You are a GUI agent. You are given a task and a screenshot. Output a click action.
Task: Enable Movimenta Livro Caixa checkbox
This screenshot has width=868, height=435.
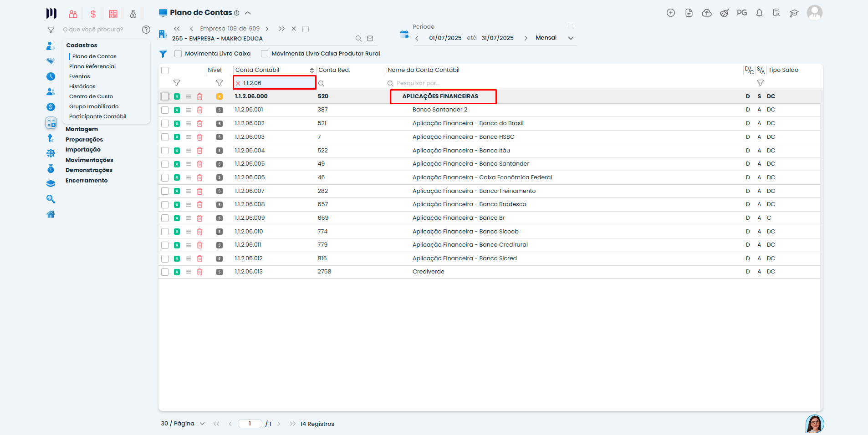(x=178, y=54)
